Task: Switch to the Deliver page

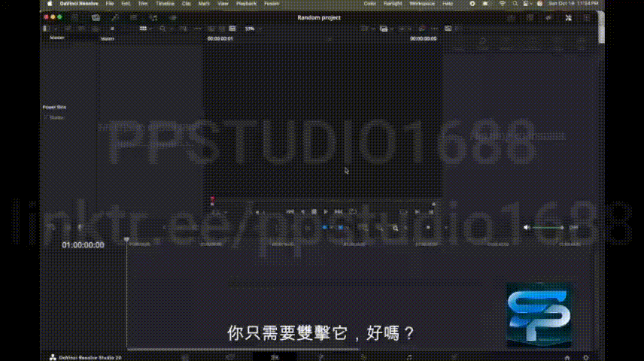Action: click(x=454, y=357)
